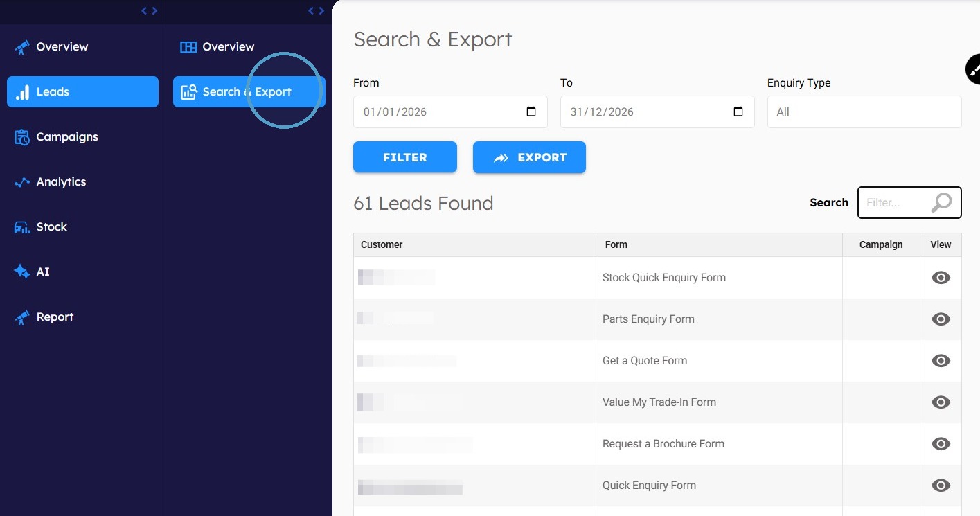View the Value My Trade-In Form lead

[x=941, y=402]
